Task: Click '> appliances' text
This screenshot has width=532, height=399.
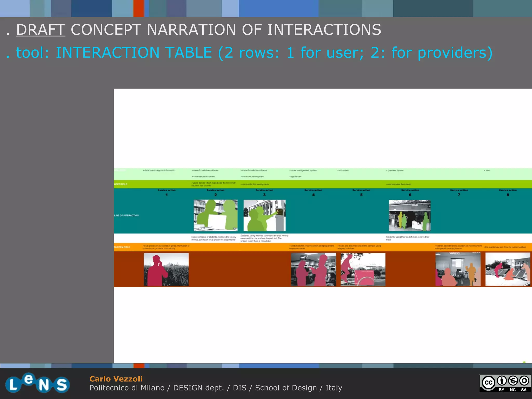Action: 295,177
